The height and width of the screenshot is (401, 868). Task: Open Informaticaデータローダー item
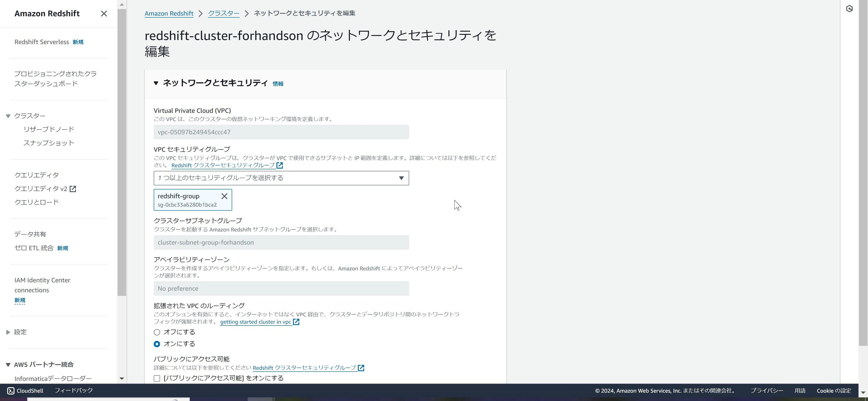(x=53, y=378)
